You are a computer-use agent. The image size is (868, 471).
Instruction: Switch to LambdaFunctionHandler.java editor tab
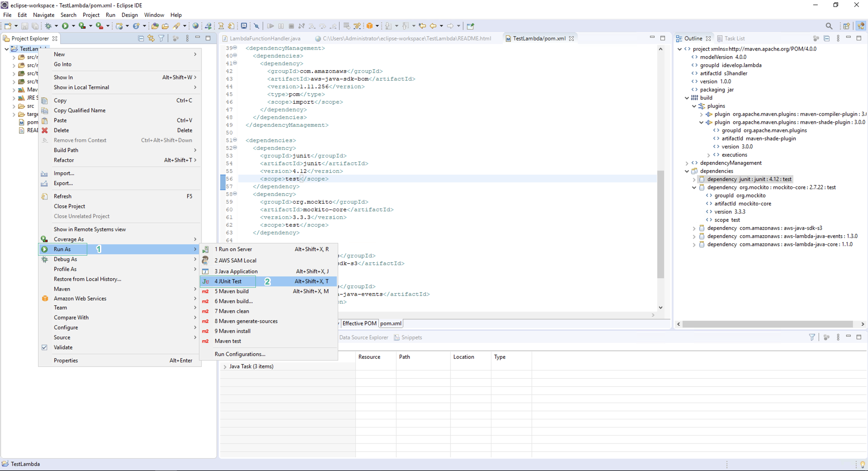click(260, 38)
